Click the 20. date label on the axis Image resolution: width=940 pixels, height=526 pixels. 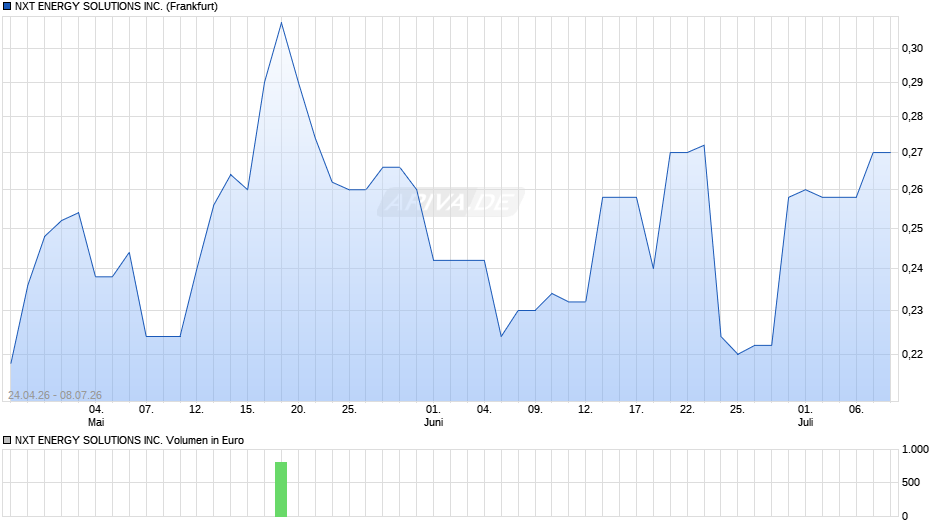pos(298,410)
